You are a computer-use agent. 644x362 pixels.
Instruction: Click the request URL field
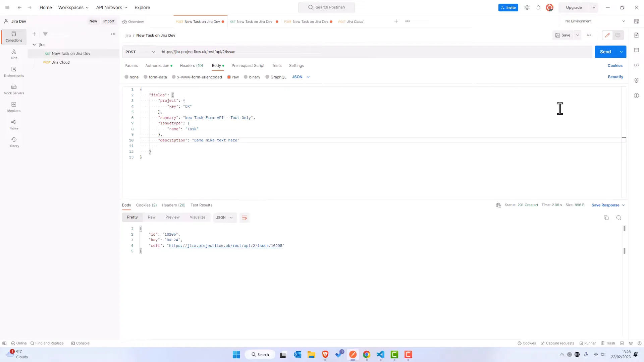tap(376, 52)
